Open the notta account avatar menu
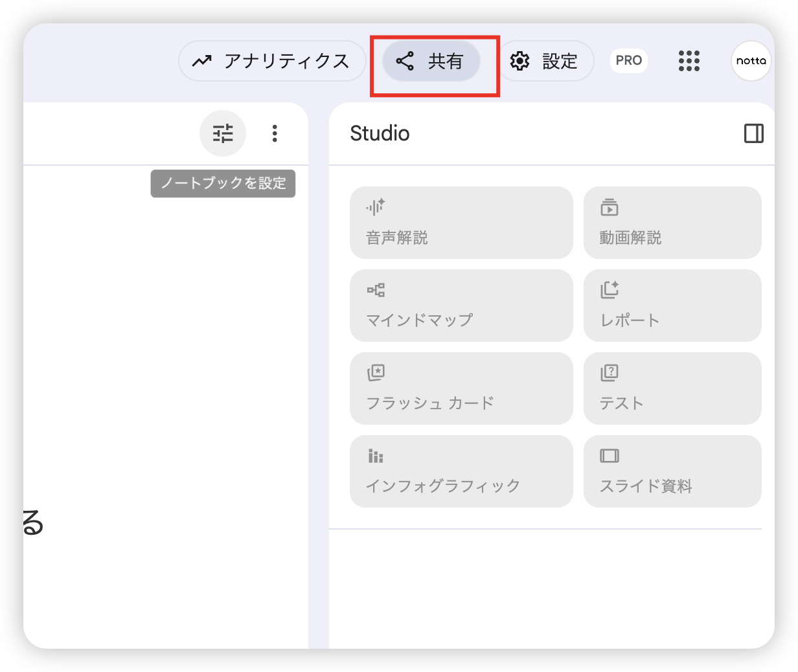 tap(751, 61)
